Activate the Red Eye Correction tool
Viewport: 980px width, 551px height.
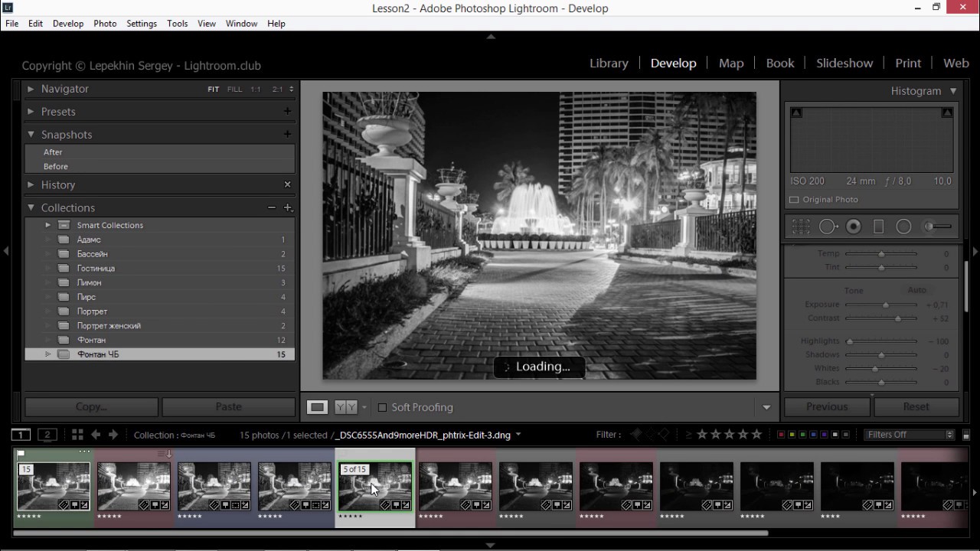[854, 227]
